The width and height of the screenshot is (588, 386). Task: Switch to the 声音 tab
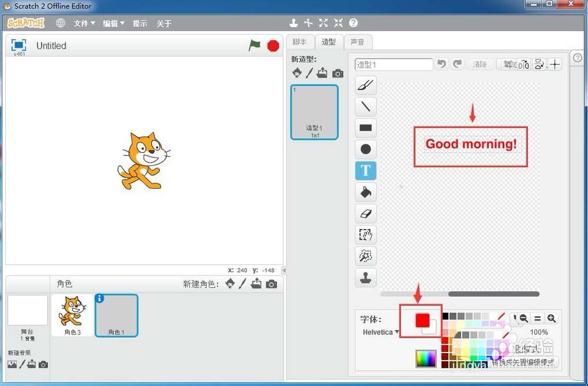[358, 42]
